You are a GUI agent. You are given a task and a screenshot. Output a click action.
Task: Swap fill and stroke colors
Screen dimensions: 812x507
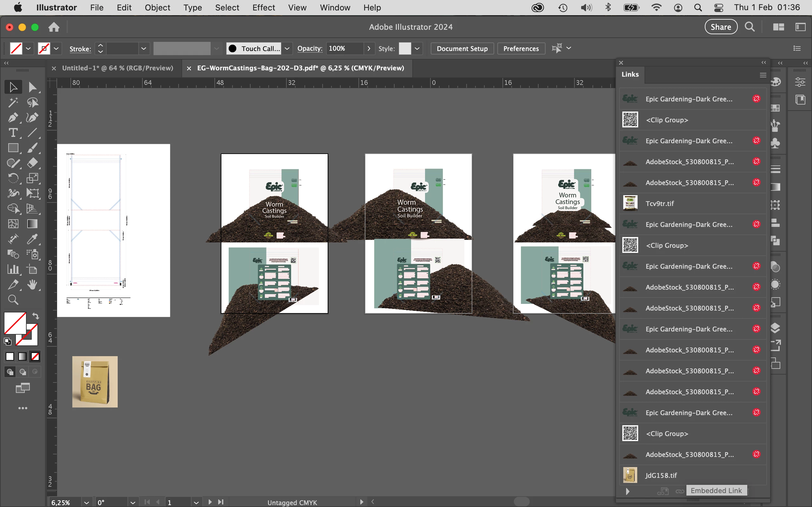(36, 316)
